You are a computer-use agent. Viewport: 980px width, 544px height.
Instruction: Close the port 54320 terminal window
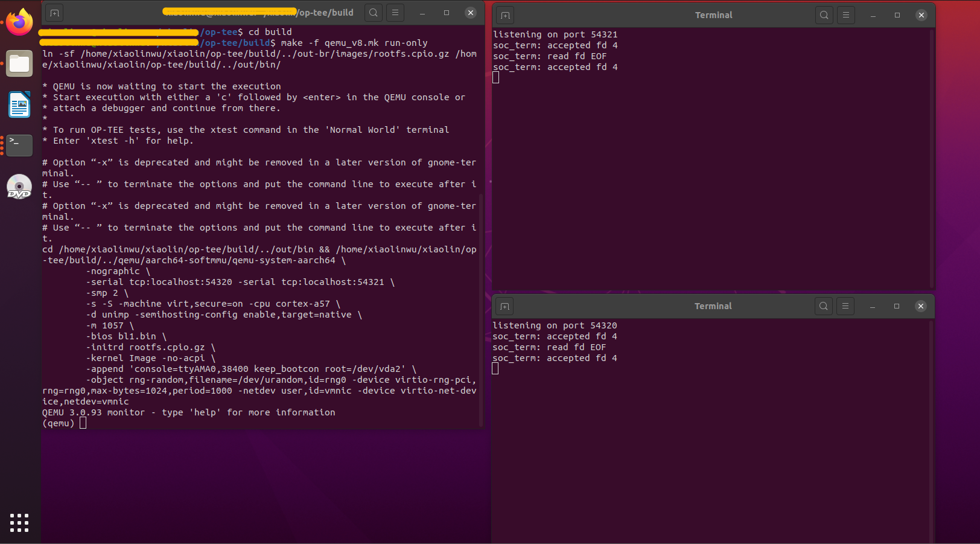(921, 306)
